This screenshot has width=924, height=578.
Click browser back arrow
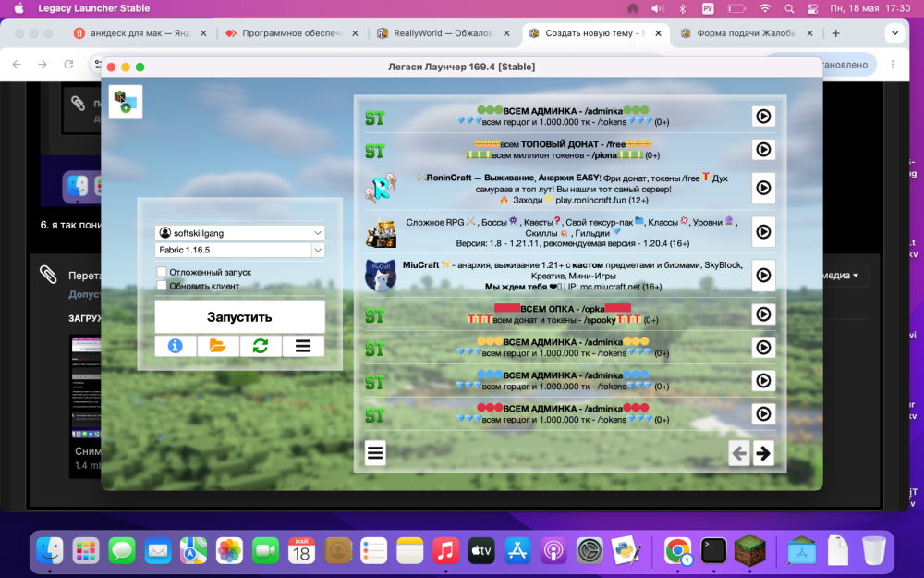tap(17, 65)
